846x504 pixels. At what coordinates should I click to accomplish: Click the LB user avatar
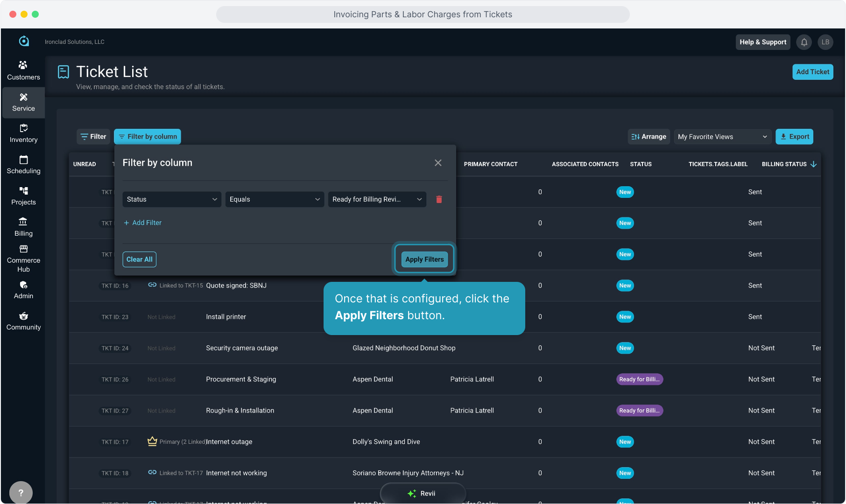pyautogui.click(x=825, y=42)
